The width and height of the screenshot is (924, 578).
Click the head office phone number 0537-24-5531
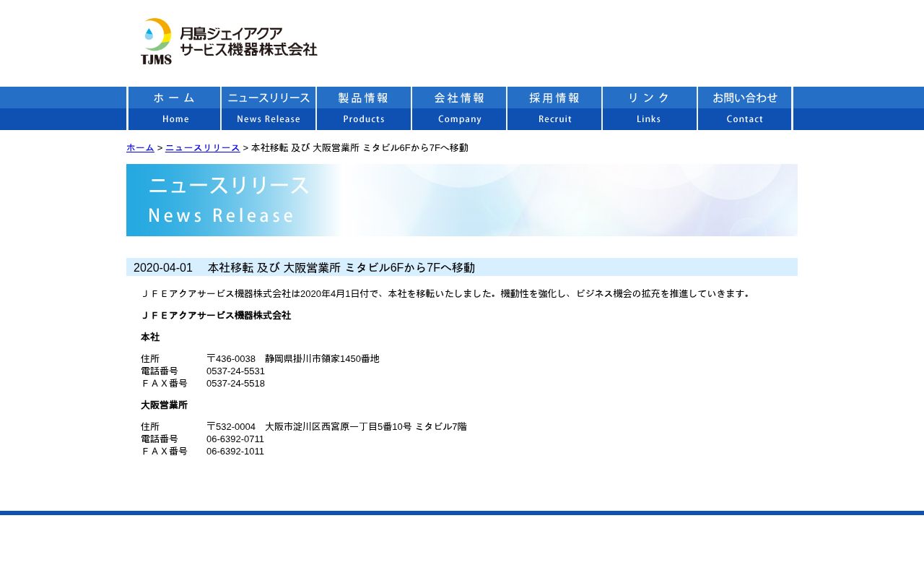(235, 371)
